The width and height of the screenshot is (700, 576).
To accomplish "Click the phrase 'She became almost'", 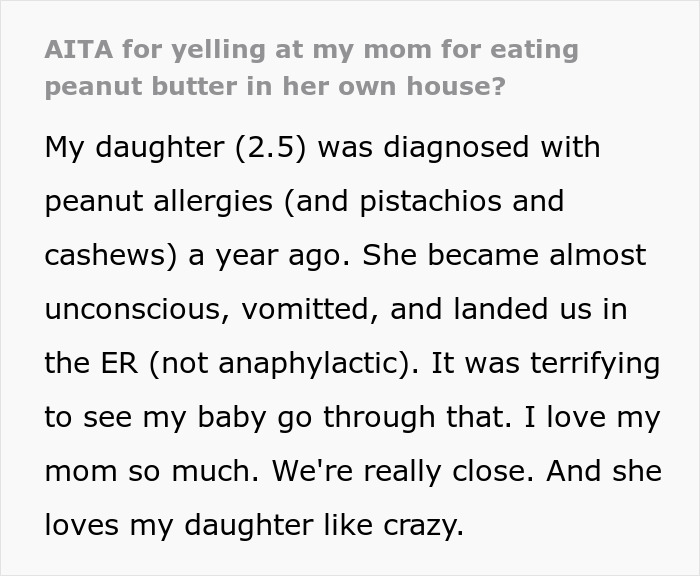I will click(504, 255).
